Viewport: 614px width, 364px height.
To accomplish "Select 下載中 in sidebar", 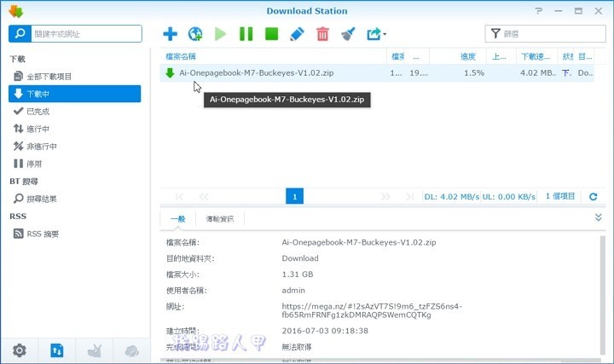I will (74, 94).
